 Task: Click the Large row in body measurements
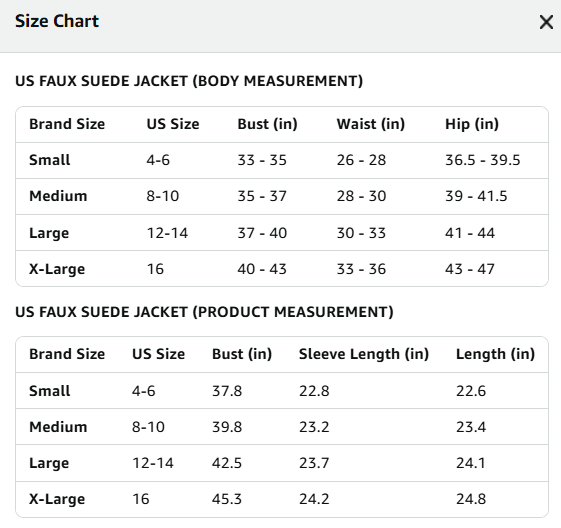click(x=282, y=233)
